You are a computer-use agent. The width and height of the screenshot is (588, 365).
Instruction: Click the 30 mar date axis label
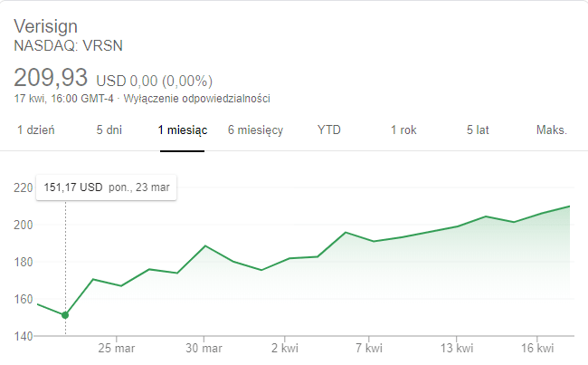(204, 348)
